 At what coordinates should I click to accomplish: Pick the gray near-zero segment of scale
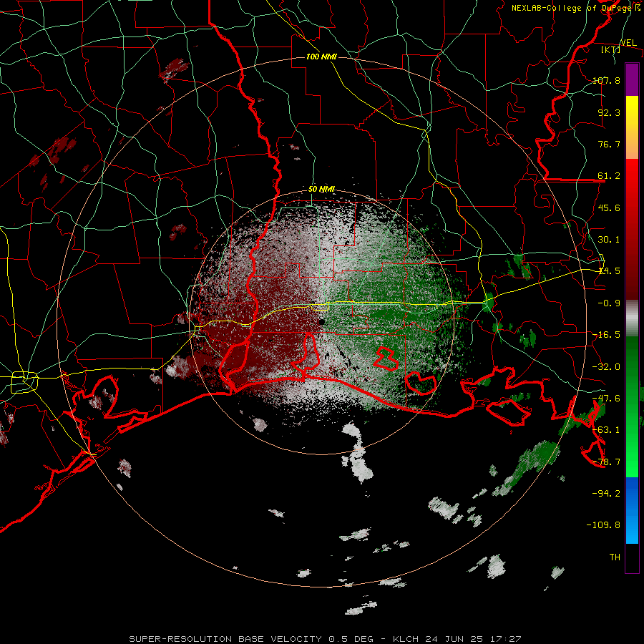tap(632, 318)
